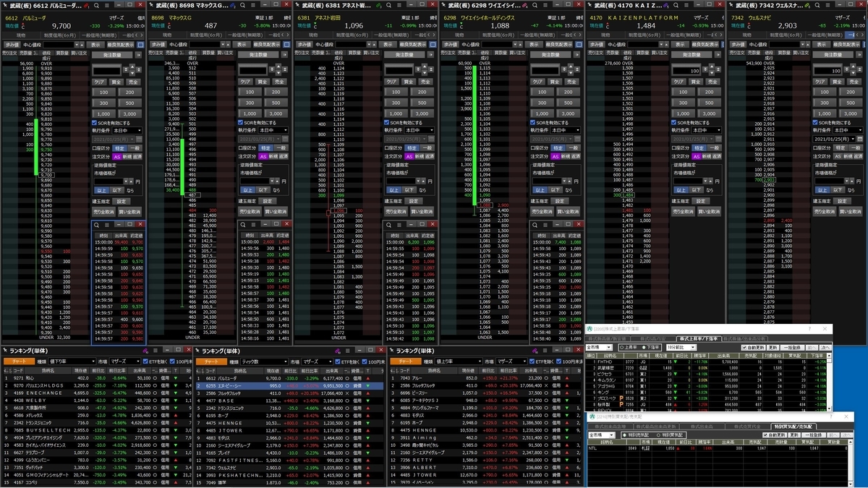Toggle blue square display icon in 6612 board
The image size is (868, 488).
pyautogui.click(x=140, y=45)
